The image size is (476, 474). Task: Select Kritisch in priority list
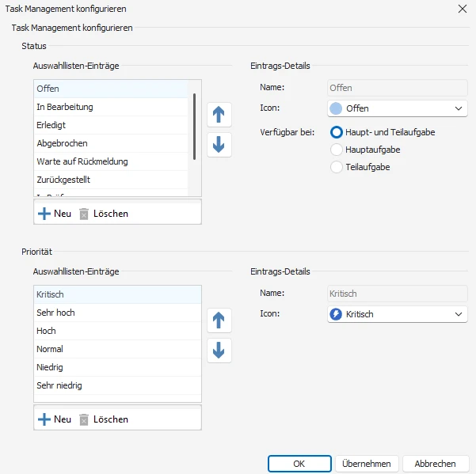pyautogui.click(x=117, y=294)
